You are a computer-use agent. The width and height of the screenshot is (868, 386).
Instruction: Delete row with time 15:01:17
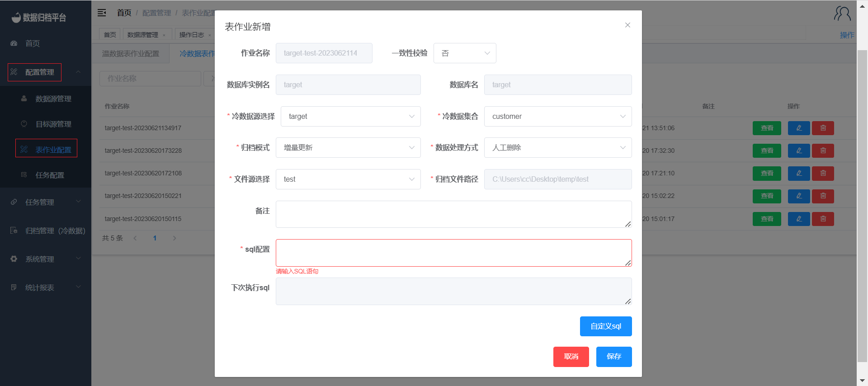pos(823,219)
